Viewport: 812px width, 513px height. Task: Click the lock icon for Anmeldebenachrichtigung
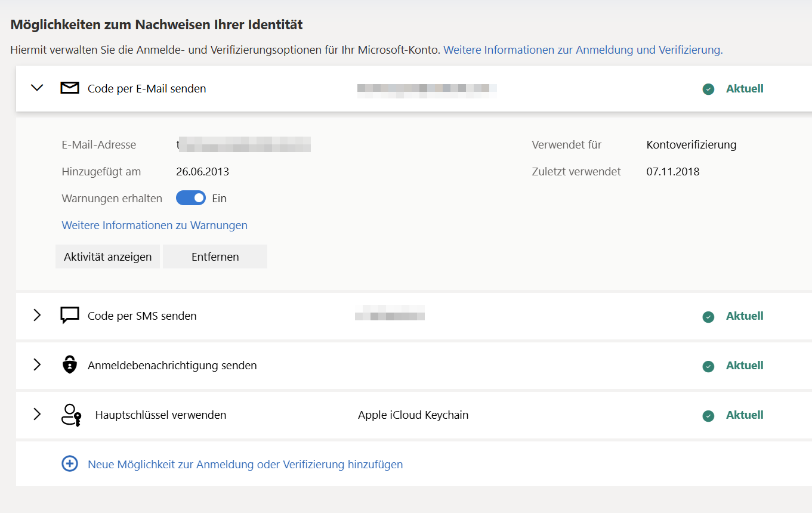(x=69, y=364)
